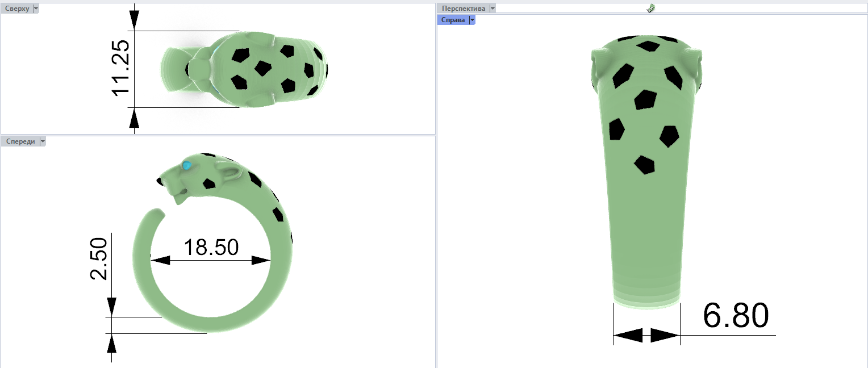The width and height of the screenshot is (868, 368).
Task: Open the Сверху viewport dropdown arrow
Action: pyautogui.click(x=36, y=9)
